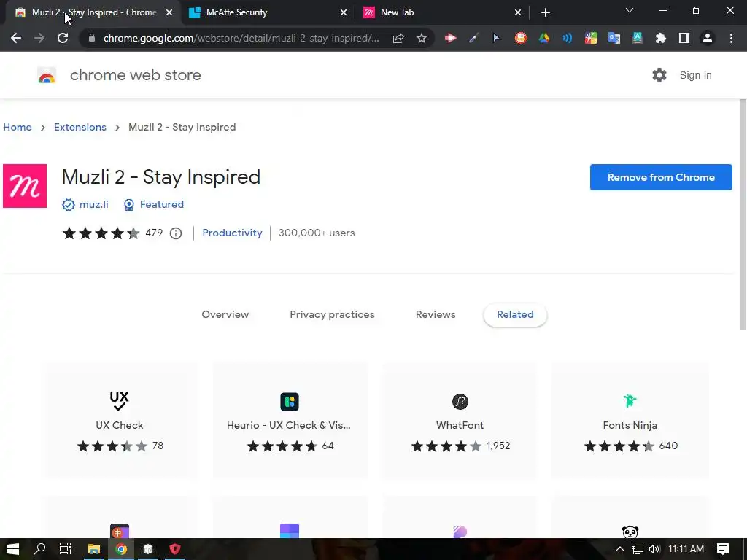Image resolution: width=747 pixels, height=560 pixels.
Task: Open Windows taskbar search
Action: point(39,549)
